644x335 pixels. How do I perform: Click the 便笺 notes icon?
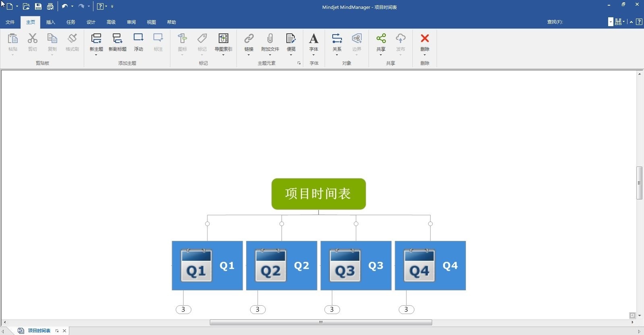[x=291, y=39]
